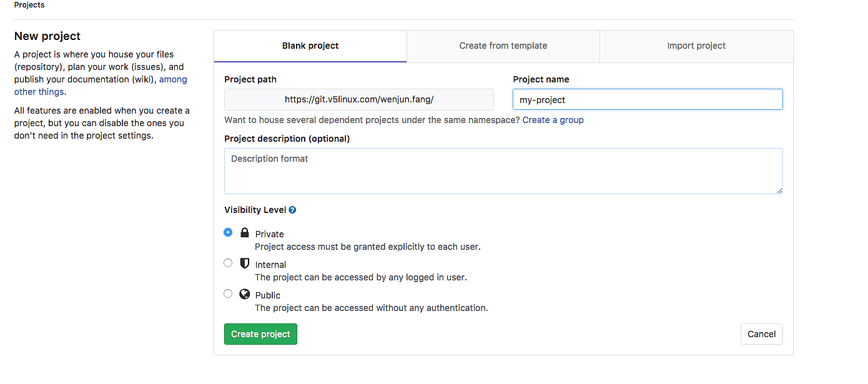Select the Private visibility radio button

click(x=228, y=232)
